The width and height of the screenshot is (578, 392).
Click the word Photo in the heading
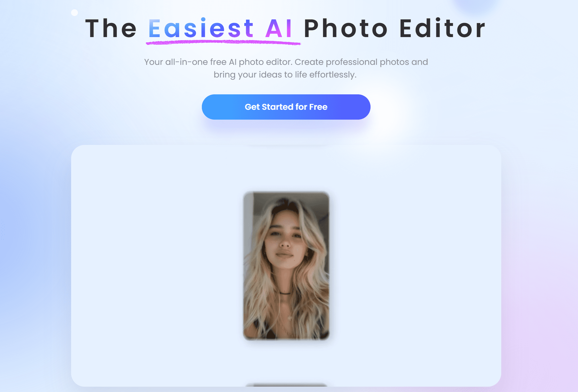tap(346, 28)
